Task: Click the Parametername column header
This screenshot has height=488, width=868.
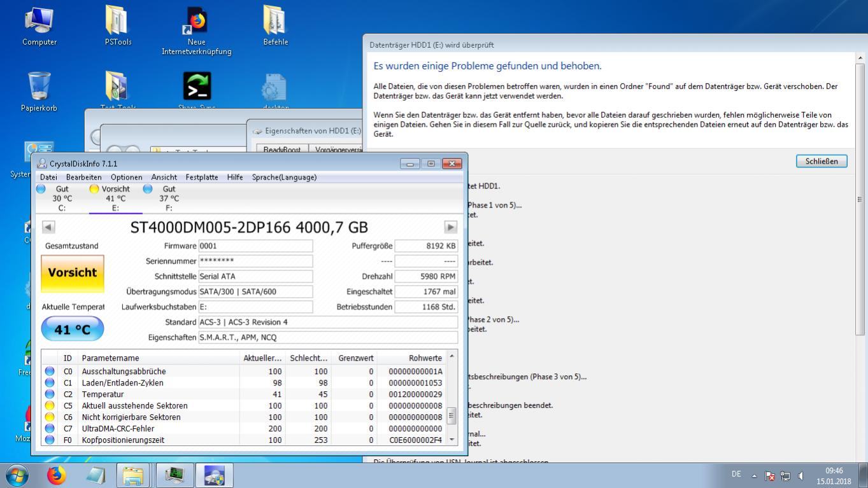Action: coord(159,358)
